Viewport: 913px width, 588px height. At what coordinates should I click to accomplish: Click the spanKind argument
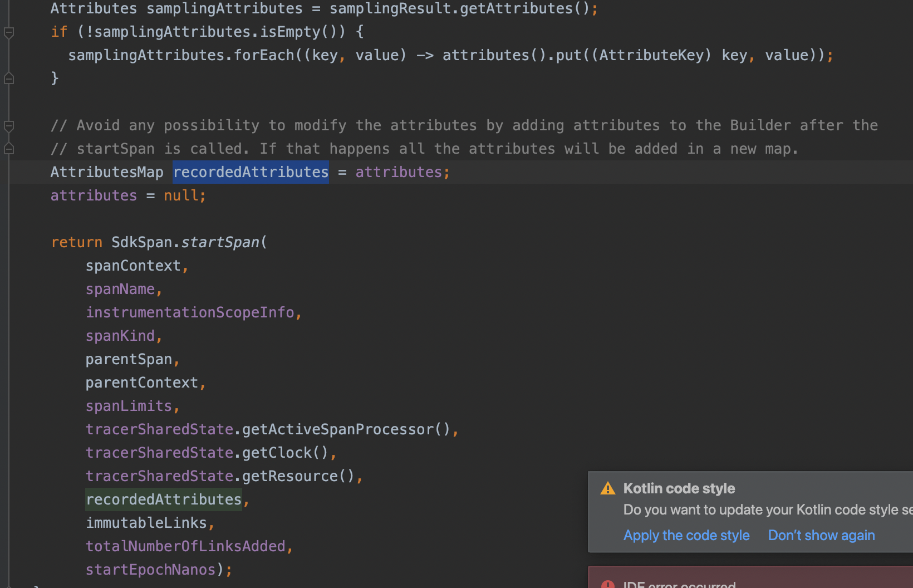[120, 336]
